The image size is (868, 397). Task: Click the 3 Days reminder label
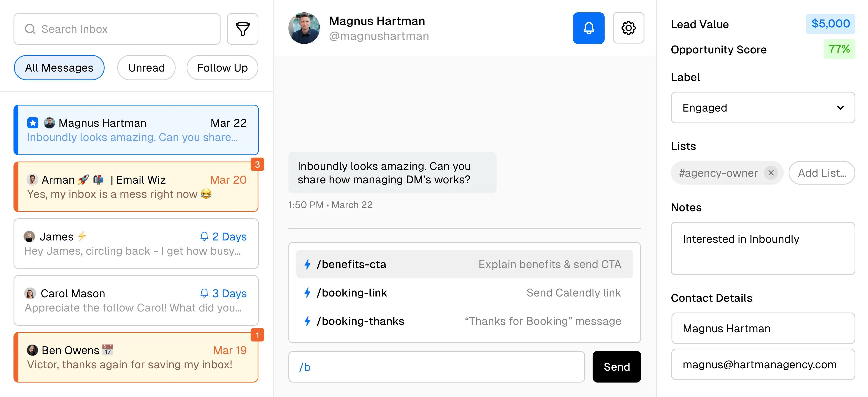click(x=229, y=293)
